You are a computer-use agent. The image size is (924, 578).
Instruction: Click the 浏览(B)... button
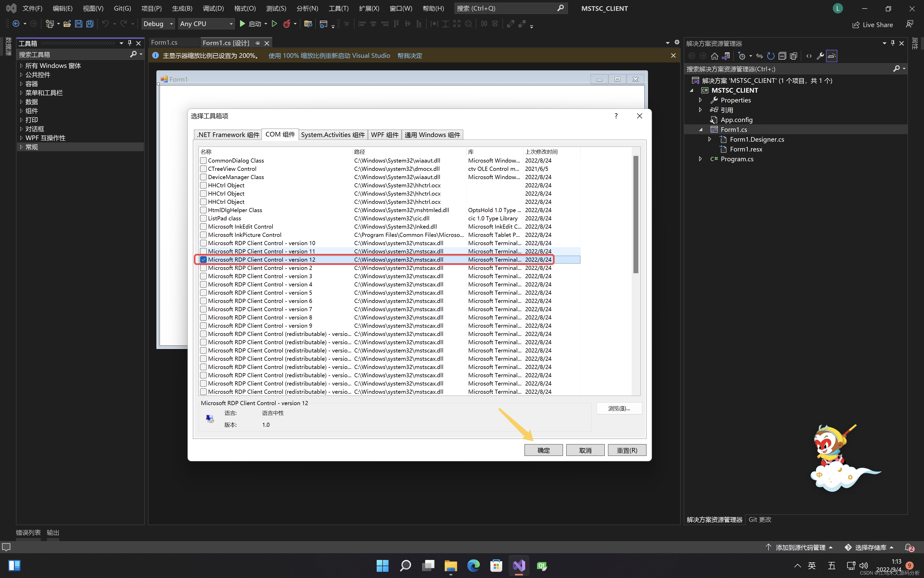(619, 408)
